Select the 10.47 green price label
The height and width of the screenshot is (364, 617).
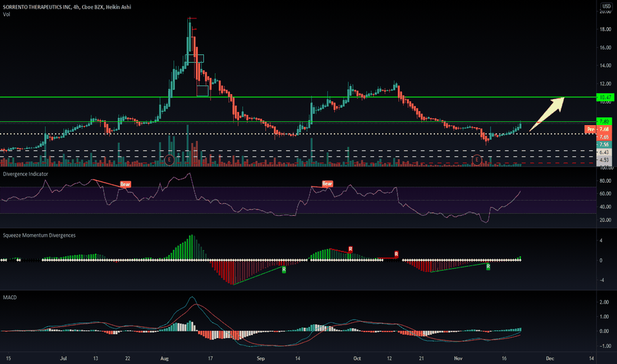605,97
